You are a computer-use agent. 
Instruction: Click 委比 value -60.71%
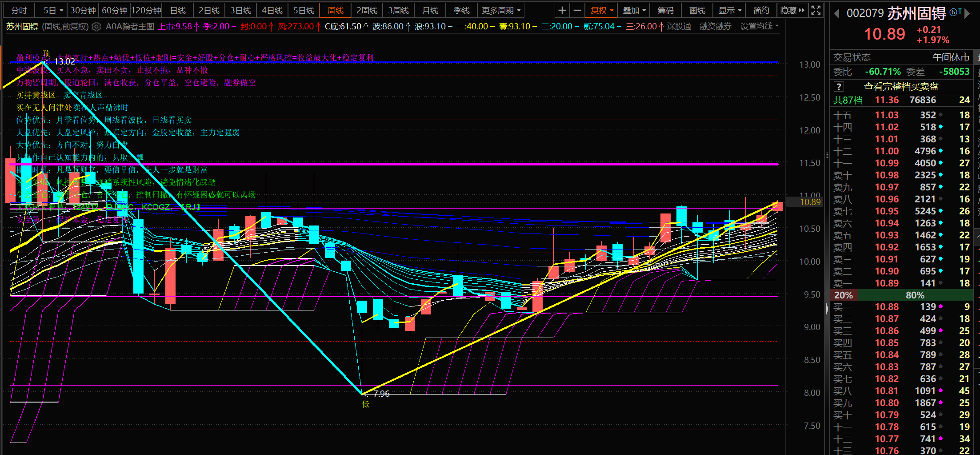tap(883, 72)
